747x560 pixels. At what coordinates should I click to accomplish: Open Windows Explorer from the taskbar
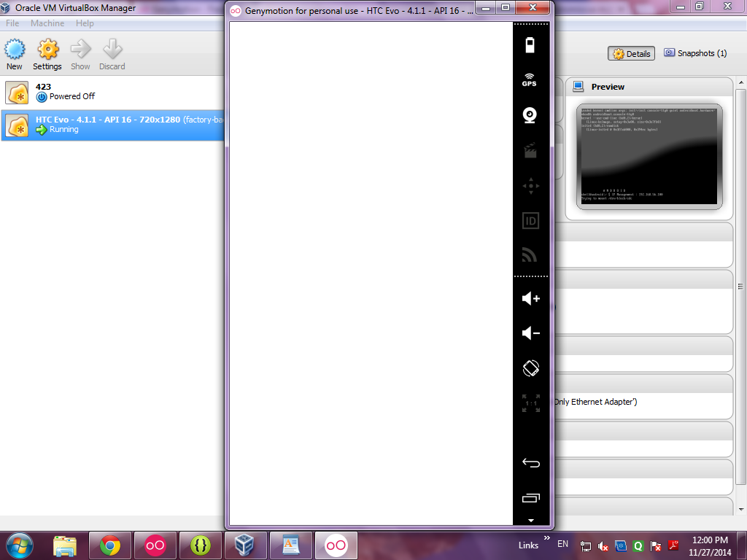[65, 545]
